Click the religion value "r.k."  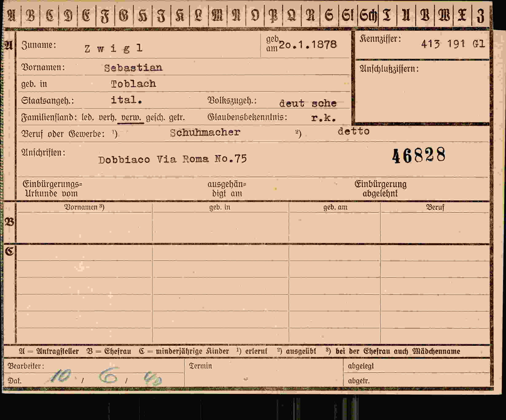click(x=323, y=118)
